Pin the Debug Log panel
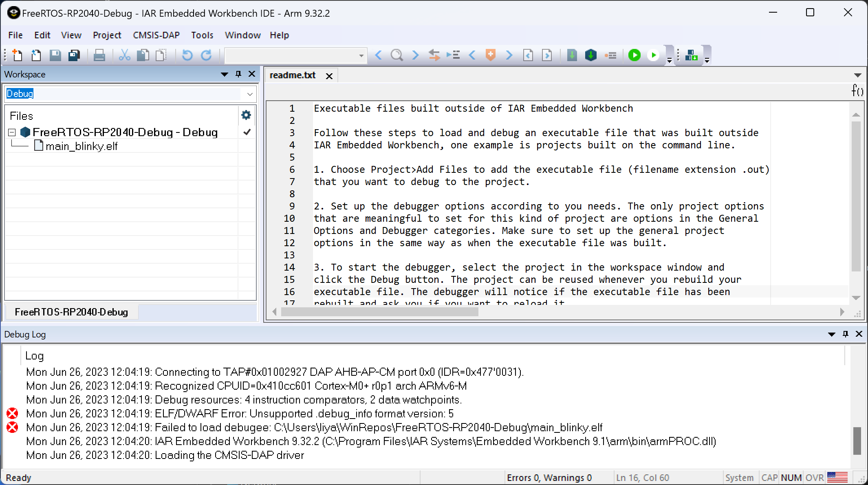868x485 pixels. coord(845,334)
